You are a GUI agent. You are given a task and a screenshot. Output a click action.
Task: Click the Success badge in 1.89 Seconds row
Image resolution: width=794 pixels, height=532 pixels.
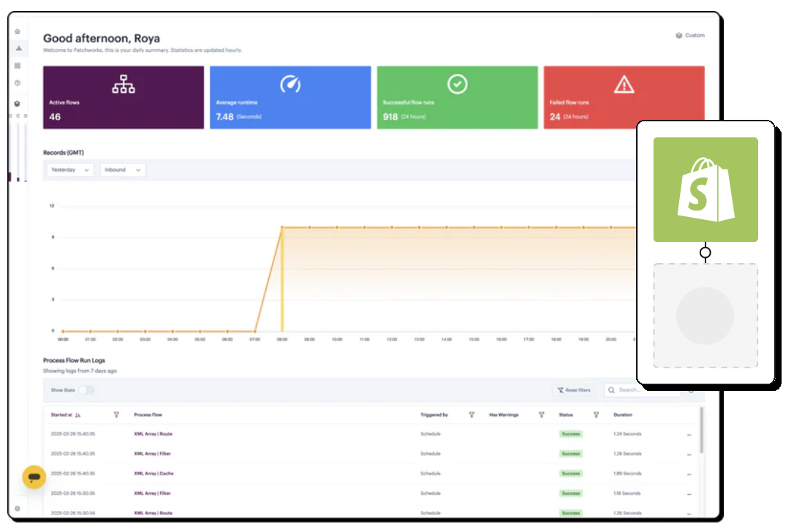tap(571, 474)
